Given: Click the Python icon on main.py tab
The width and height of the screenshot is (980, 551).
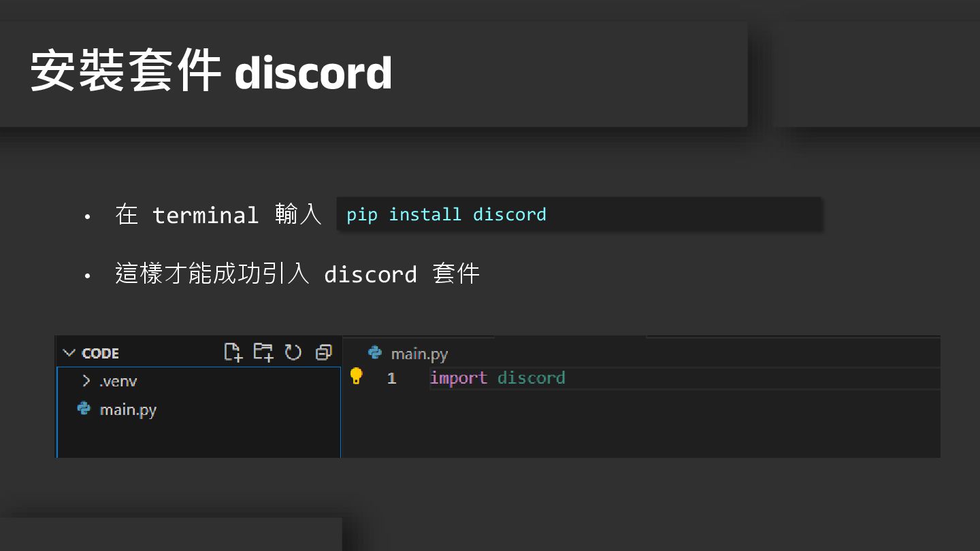Looking at the screenshot, I should (x=375, y=352).
